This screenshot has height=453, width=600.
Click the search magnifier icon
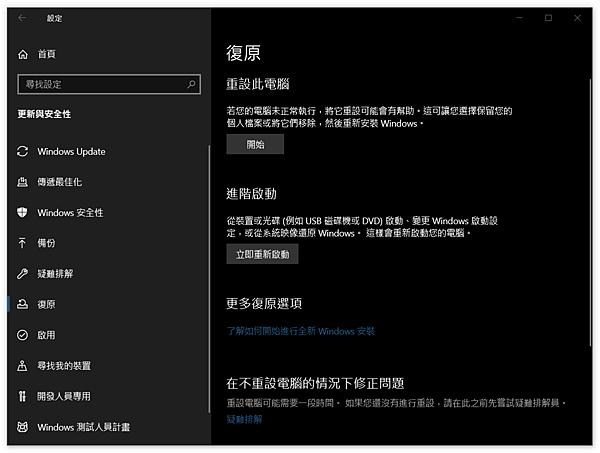[x=191, y=84]
